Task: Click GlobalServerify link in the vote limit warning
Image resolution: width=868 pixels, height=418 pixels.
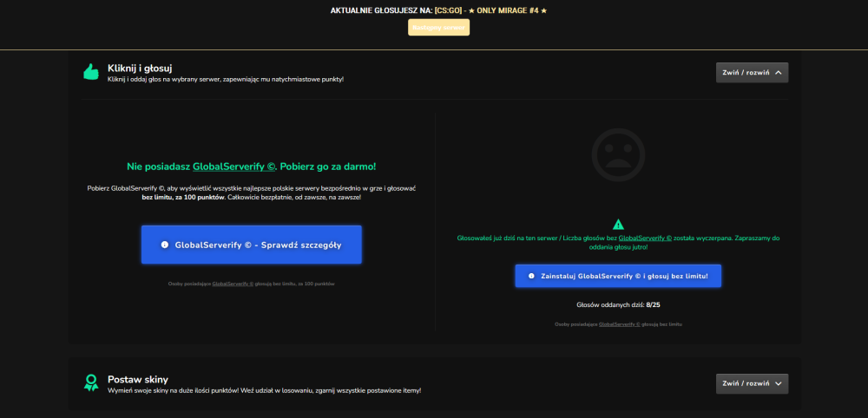Action: pyautogui.click(x=645, y=238)
